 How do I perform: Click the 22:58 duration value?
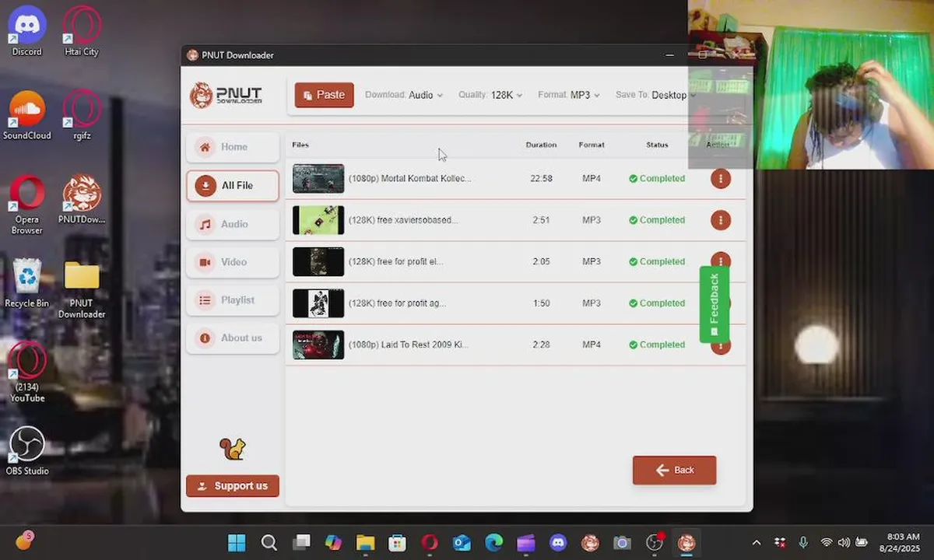pyautogui.click(x=541, y=179)
